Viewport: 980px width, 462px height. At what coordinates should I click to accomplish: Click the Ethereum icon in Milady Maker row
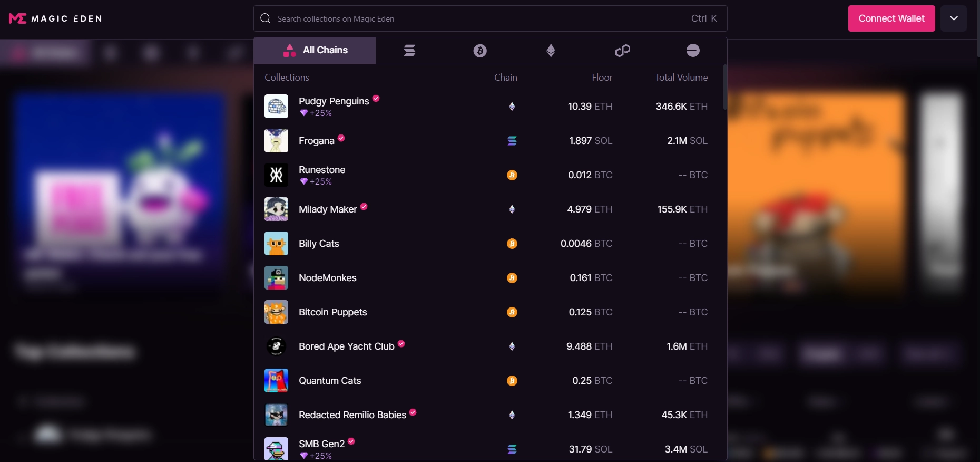(x=512, y=209)
